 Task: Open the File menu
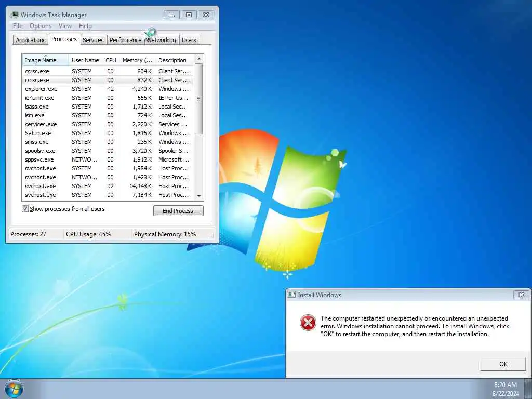17,26
